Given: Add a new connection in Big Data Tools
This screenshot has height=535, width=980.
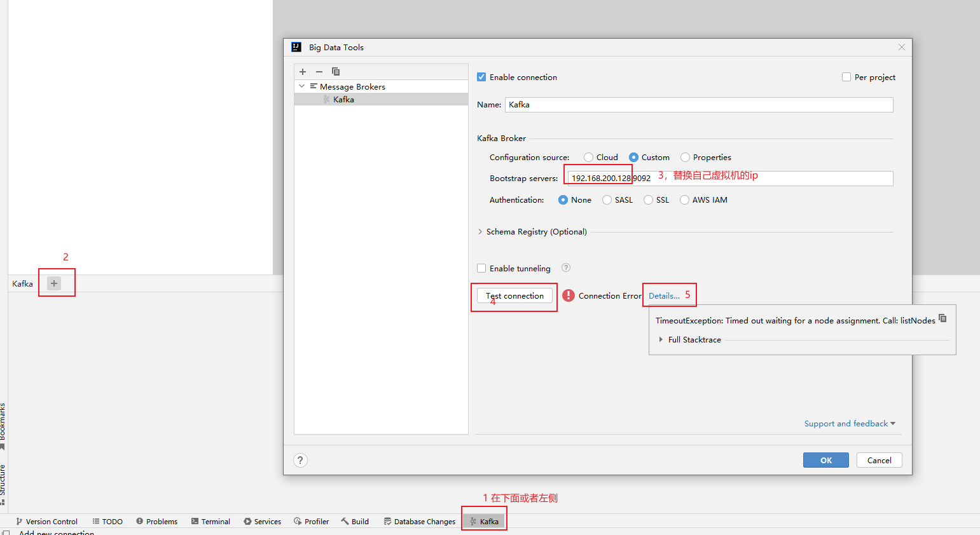Looking at the screenshot, I should tap(303, 72).
